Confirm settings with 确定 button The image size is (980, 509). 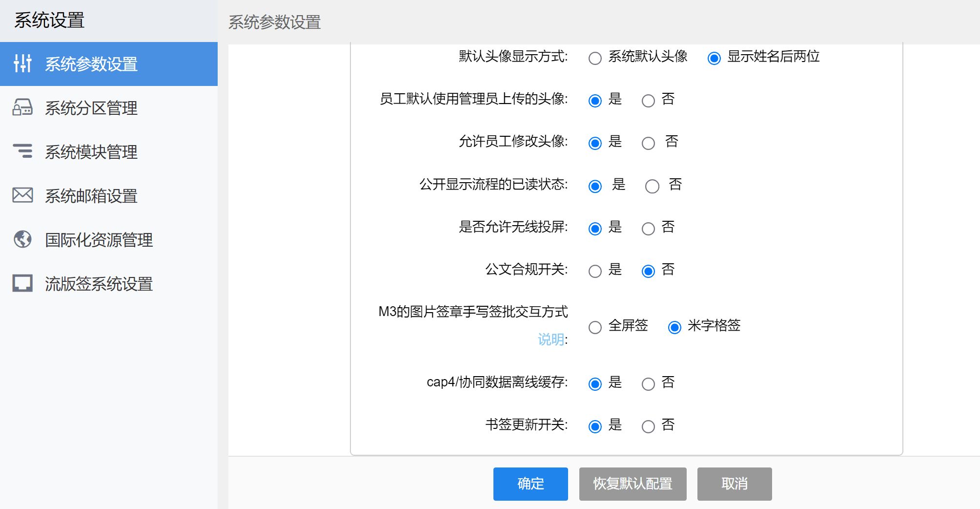click(531, 484)
